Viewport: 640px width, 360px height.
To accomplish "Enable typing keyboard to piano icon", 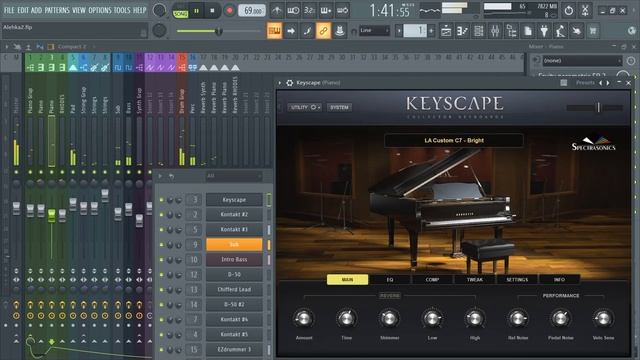I will [x=274, y=31].
